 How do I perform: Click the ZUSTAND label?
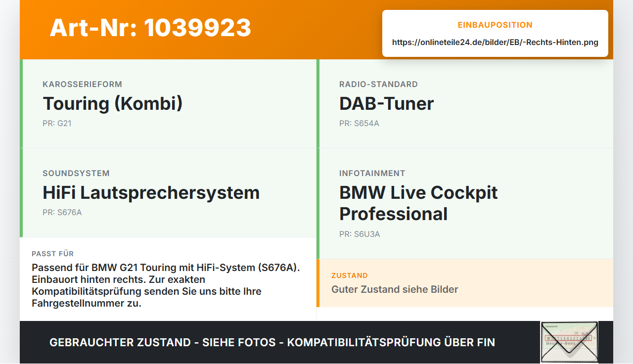[350, 275]
